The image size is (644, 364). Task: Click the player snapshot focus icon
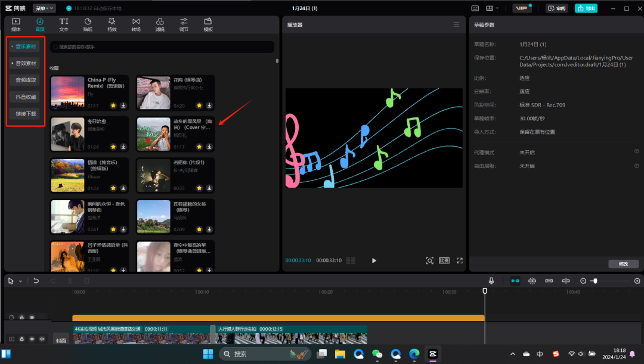point(429,260)
